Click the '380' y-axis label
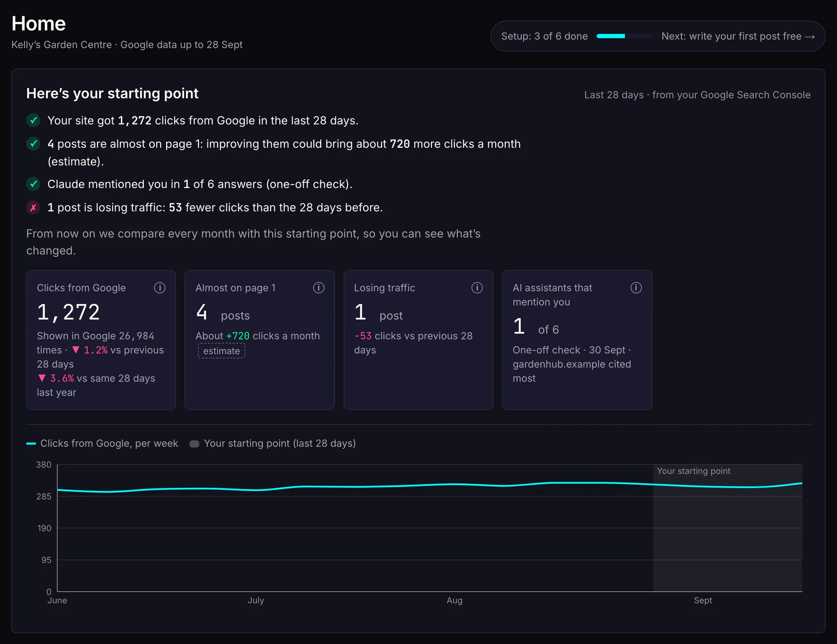 tap(44, 465)
